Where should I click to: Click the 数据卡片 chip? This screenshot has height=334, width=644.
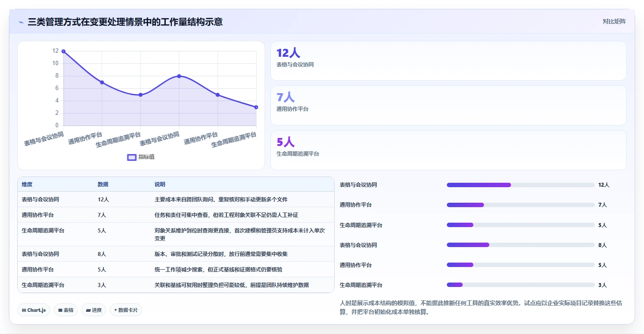(x=126, y=310)
